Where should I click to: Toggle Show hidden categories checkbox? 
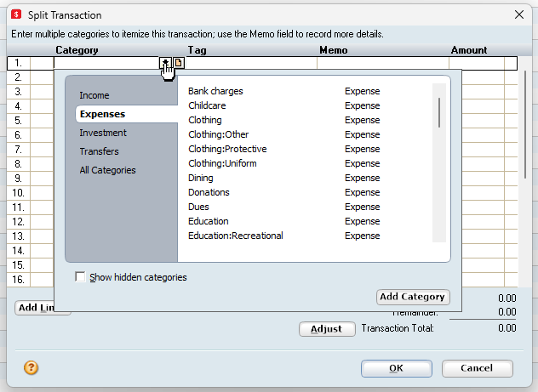[80, 276]
